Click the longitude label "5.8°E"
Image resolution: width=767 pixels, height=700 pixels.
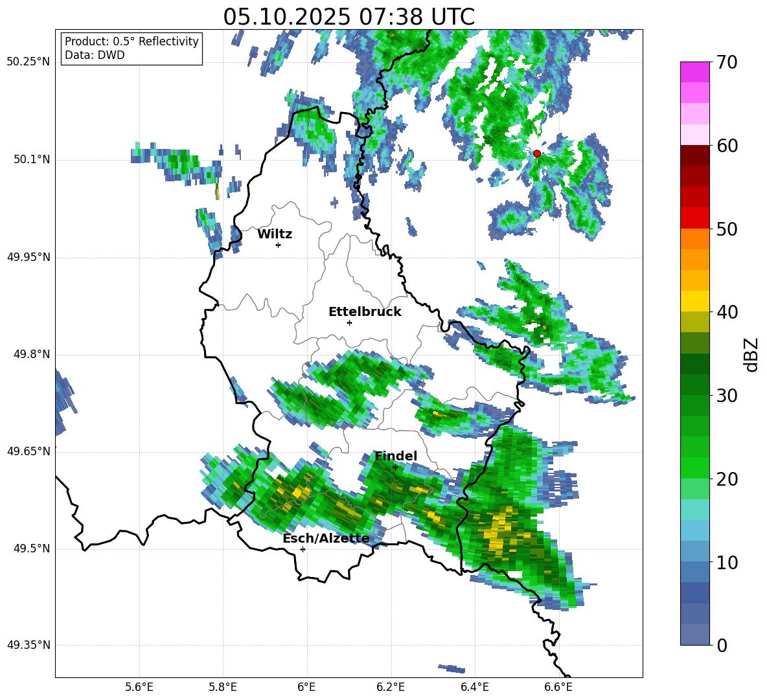tap(223, 687)
